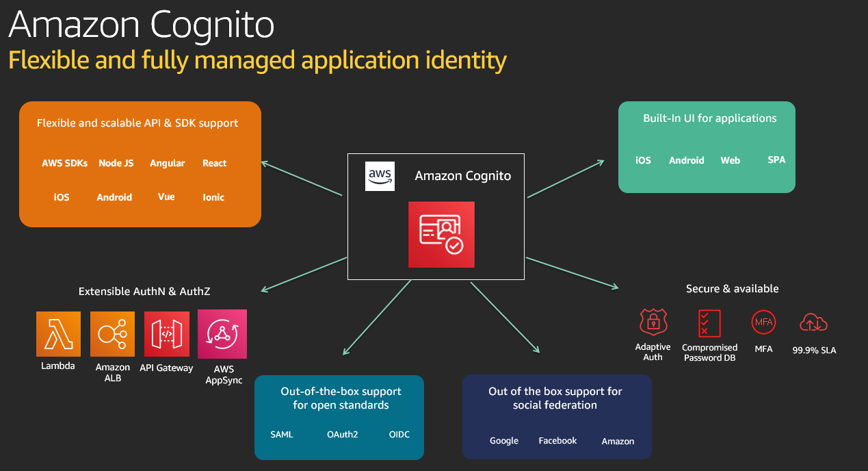Screen dimensions: 868x471
Task: Click the 'Vue' label
Action: 166,196
